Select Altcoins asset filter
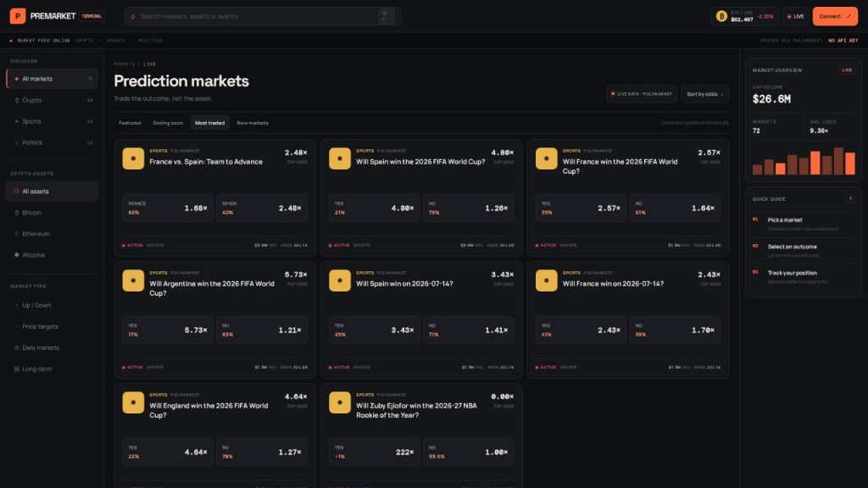The height and width of the screenshot is (488, 868). tap(52, 255)
